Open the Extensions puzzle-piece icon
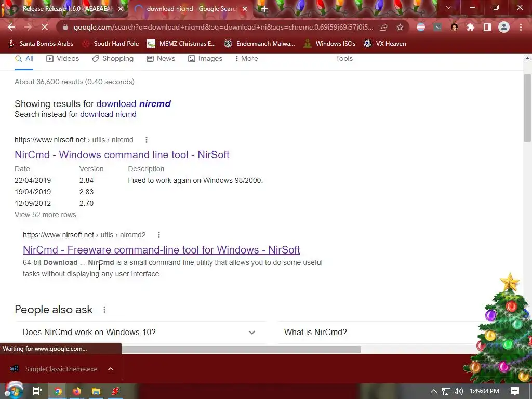This screenshot has width=532, height=399. point(471,27)
